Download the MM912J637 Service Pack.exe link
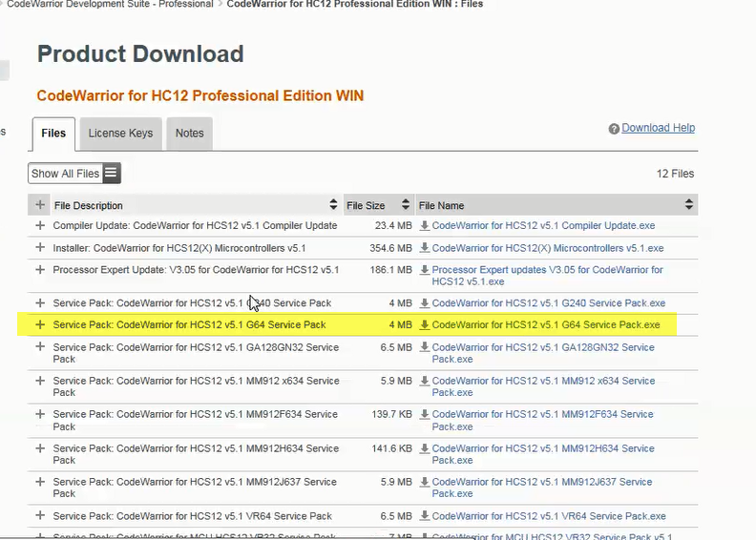 (542, 488)
